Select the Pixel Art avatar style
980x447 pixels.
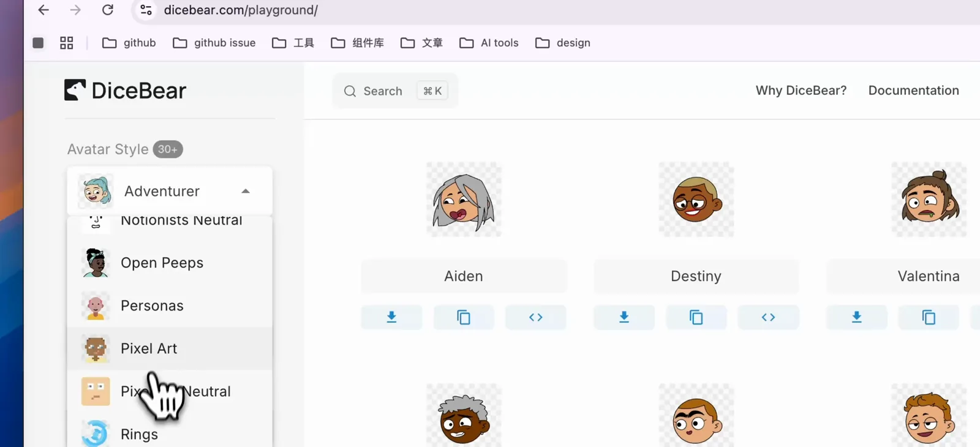[170, 348]
